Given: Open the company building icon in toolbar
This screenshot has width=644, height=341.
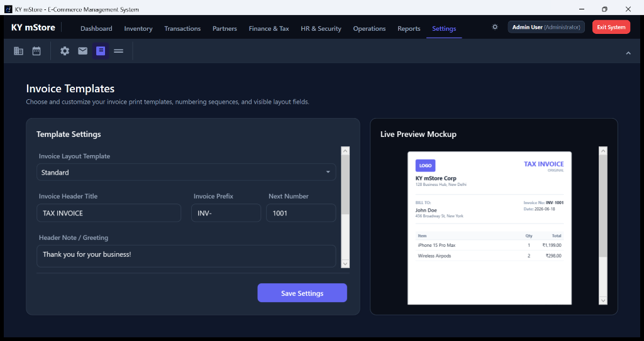Looking at the screenshot, I should pos(18,51).
